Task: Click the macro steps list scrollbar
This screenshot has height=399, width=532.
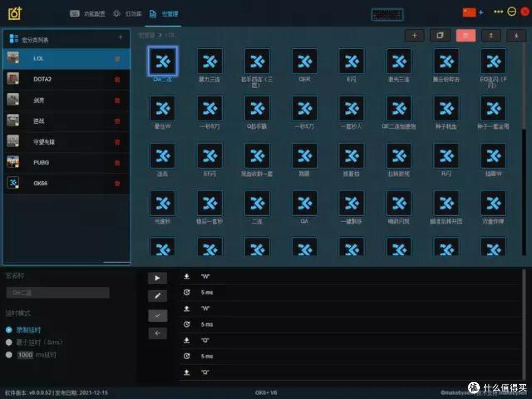Action: pos(524,324)
